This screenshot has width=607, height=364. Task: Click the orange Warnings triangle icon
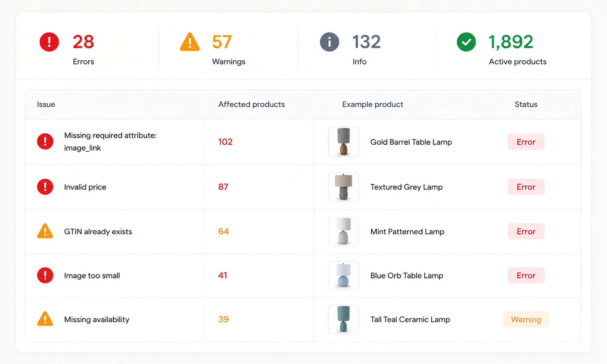190,42
